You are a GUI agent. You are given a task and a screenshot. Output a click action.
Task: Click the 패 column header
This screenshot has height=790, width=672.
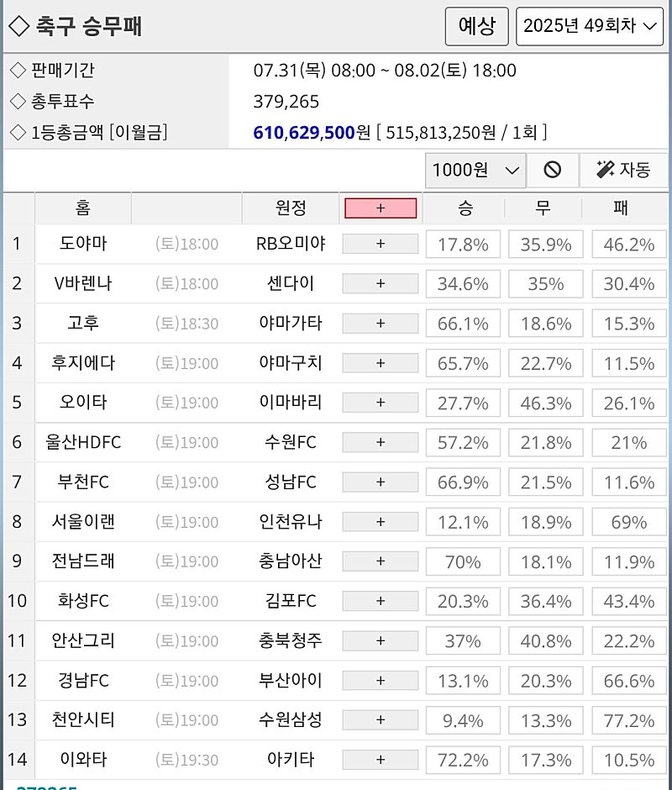pyautogui.click(x=621, y=208)
